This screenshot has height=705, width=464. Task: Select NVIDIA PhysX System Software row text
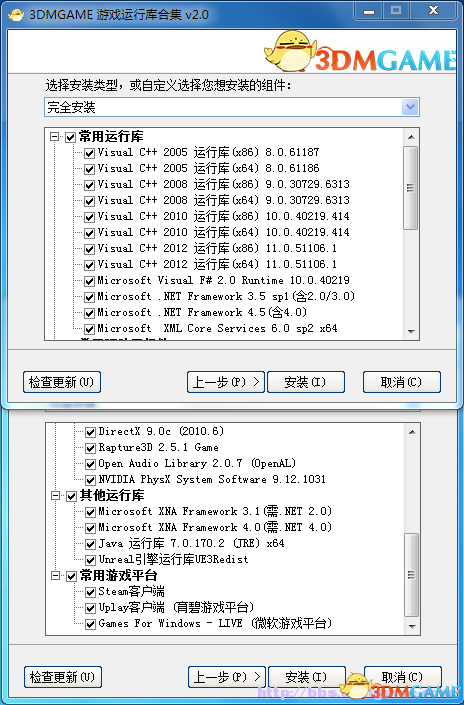pos(212,479)
